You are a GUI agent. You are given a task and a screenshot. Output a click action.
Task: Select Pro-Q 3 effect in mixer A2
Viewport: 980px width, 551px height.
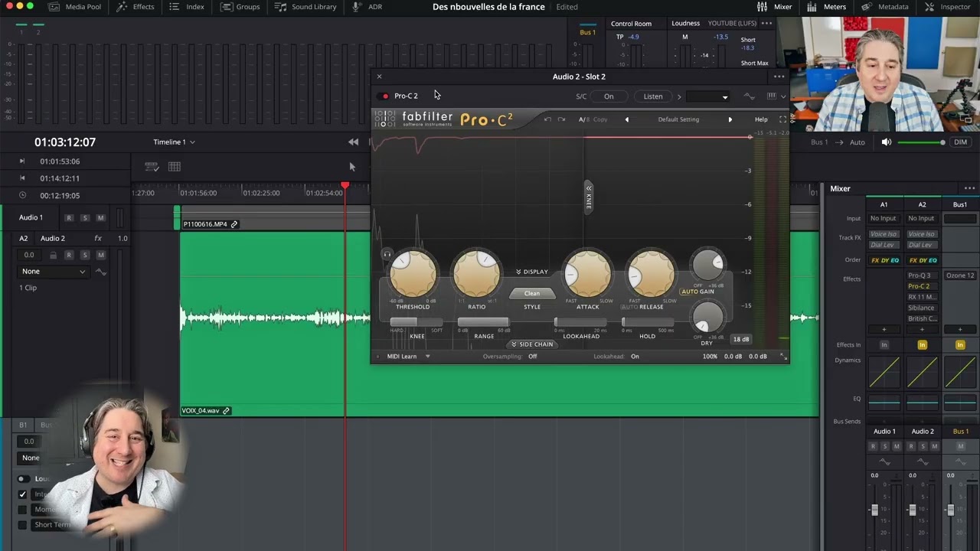pyautogui.click(x=921, y=275)
